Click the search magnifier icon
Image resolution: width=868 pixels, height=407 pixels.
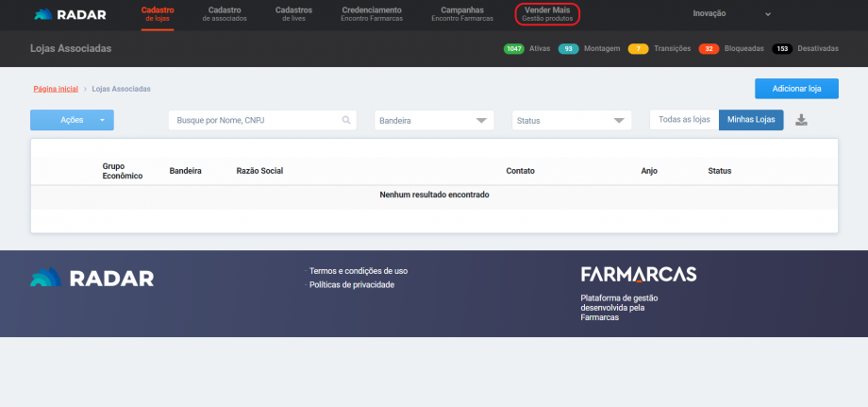coord(346,121)
